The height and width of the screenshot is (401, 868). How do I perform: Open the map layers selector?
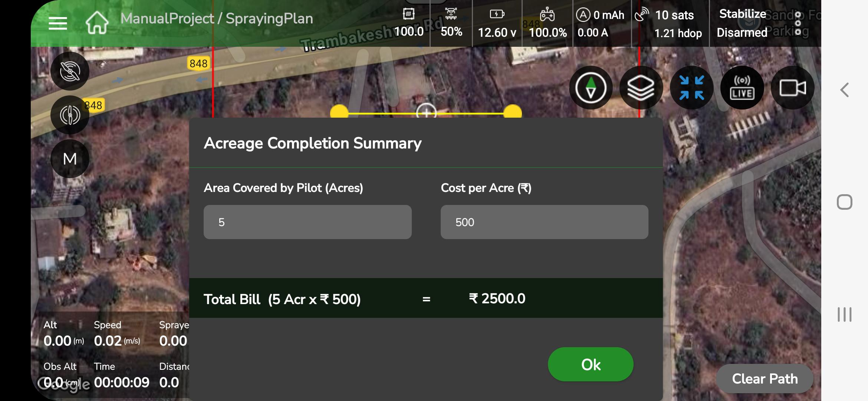tap(641, 88)
